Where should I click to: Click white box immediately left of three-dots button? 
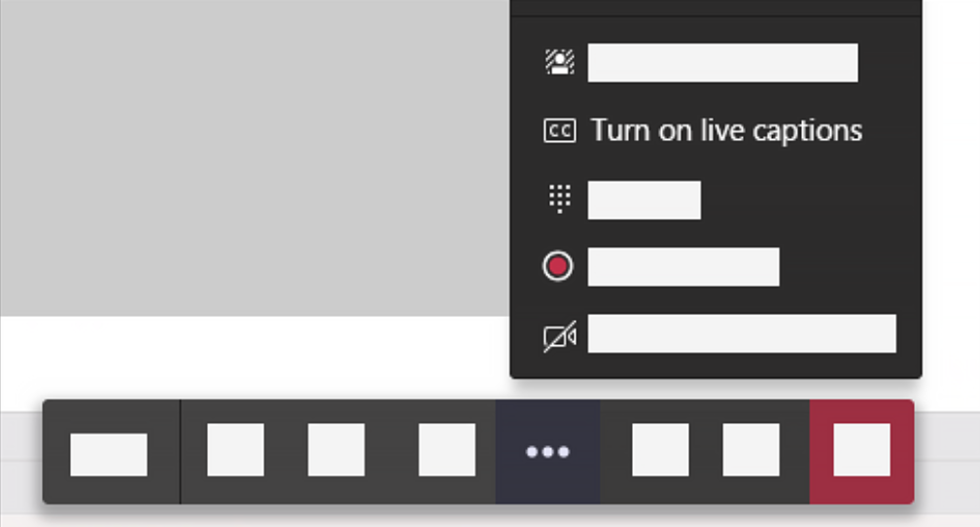447,449
